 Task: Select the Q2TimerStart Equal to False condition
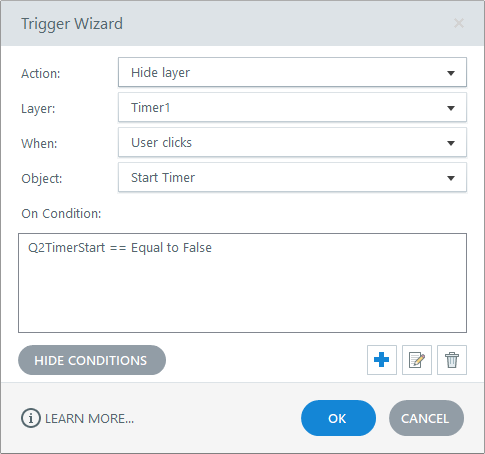tap(120, 248)
